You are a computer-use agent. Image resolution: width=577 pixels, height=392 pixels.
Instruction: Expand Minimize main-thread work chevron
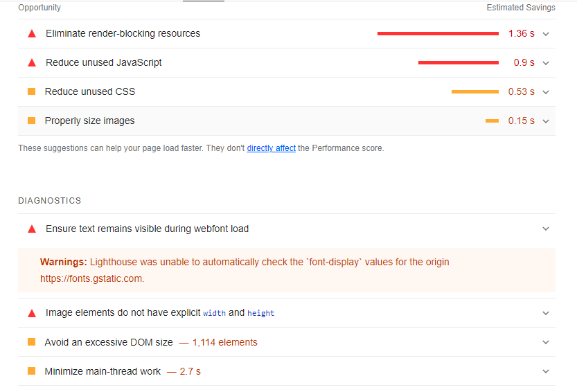(x=546, y=372)
